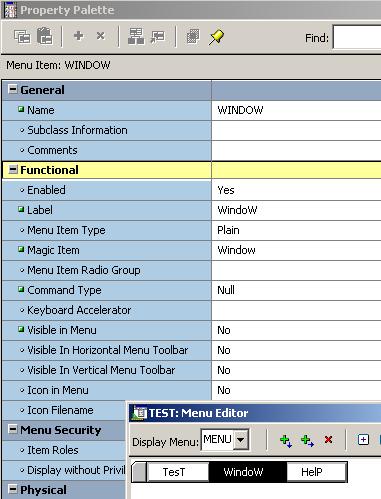Select the TesT menu item
The image size is (381, 499).
(x=178, y=472)
